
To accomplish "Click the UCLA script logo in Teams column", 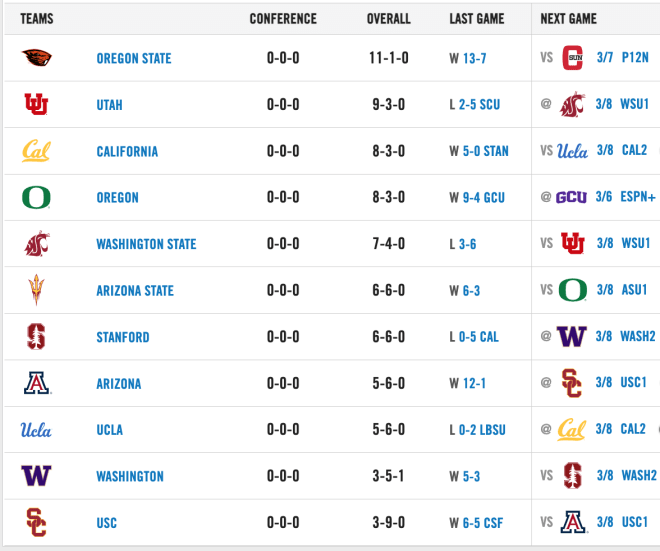I will 36,430.
